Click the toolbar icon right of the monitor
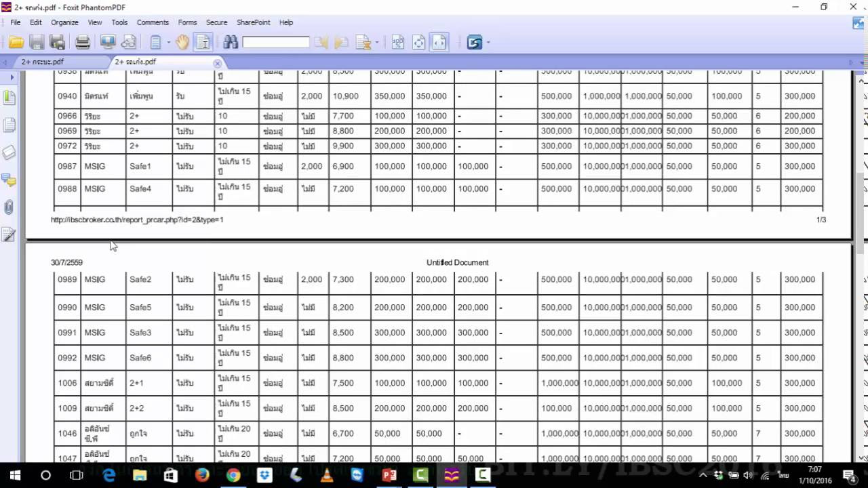The height and width of the screenshot is (488, 868). (128, 43)
